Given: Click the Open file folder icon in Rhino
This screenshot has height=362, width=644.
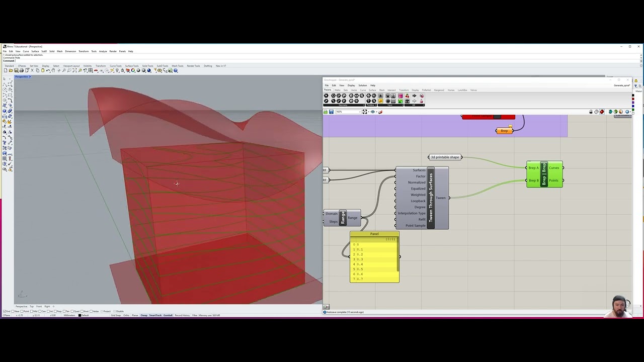Looking at the screenshot, I should 11,70.
